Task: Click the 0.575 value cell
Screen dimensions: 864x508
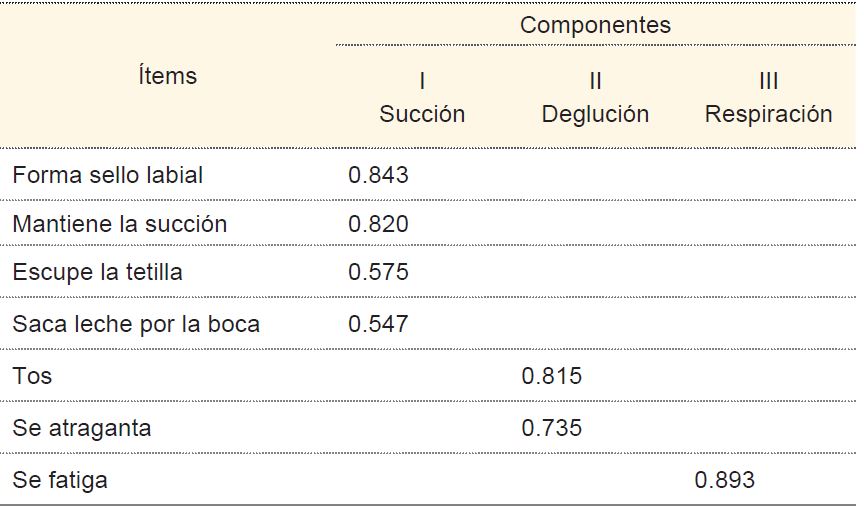Action: click(x=378, y=272)
